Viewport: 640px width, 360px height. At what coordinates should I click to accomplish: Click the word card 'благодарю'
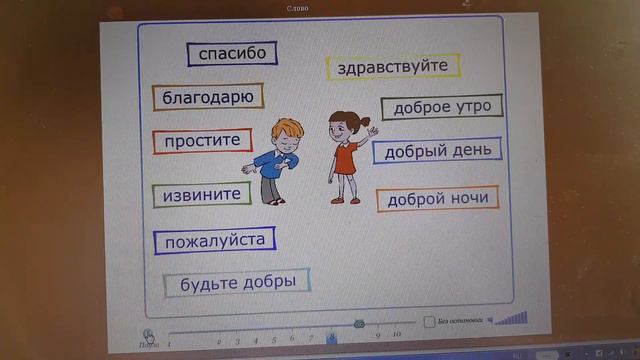208,97
